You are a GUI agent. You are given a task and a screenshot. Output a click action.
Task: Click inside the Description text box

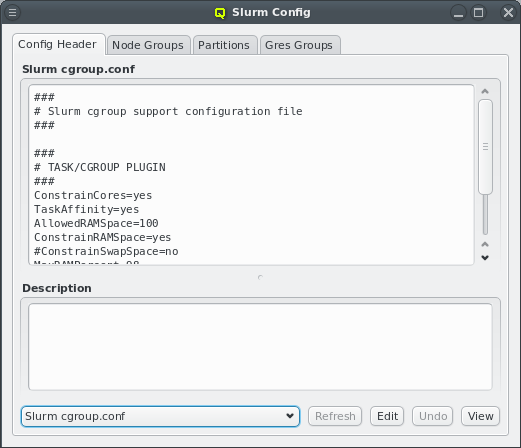pyautogui.click(x=260, y=347)
